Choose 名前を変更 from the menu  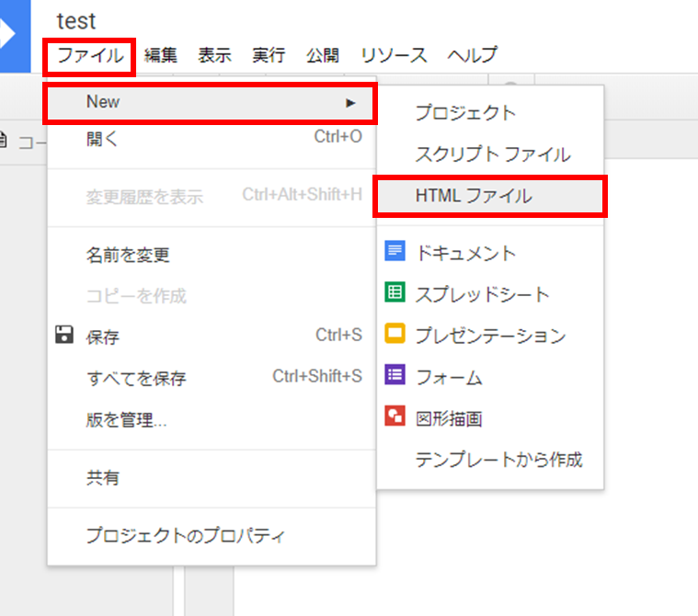click(x=212, y=255)
